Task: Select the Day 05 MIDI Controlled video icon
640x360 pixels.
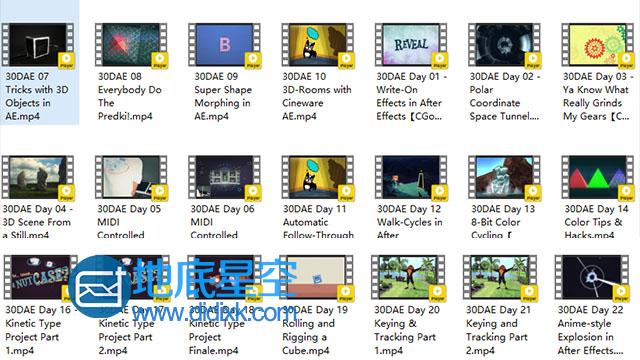Action: pyautogui.click(x=131, y=178)
